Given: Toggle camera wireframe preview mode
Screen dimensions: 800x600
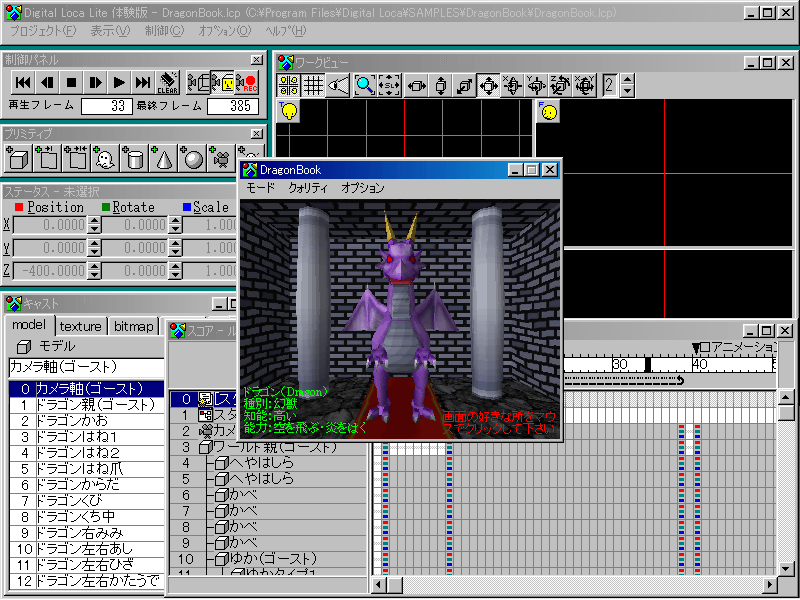Looking at the screenshot, I should coord(198,82).
